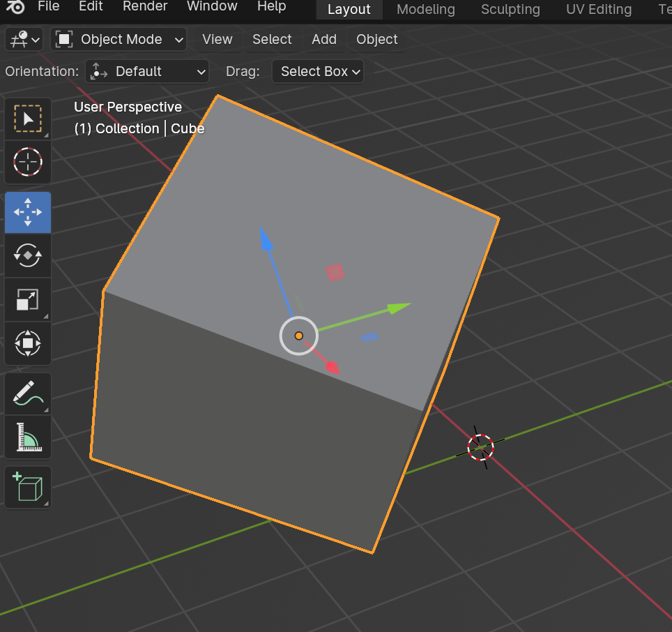
Task: Select the Move tool
Action: point(28,212)
